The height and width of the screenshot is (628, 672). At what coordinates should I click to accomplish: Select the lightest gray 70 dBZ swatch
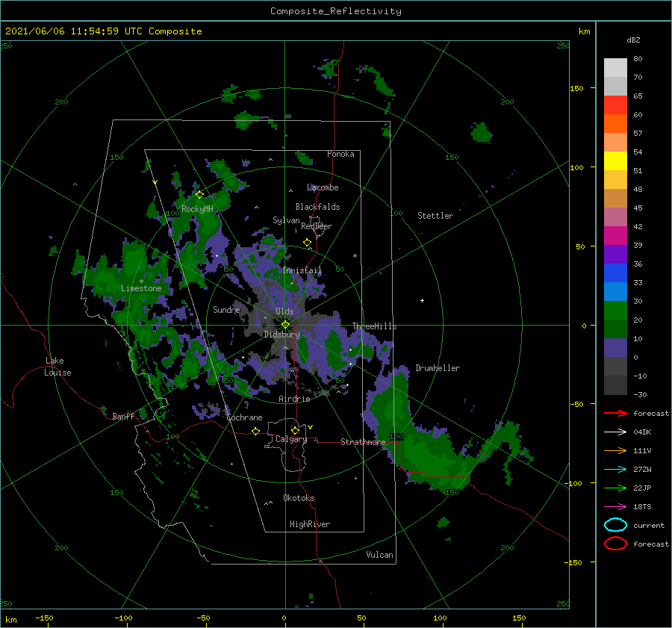(615, 68)
